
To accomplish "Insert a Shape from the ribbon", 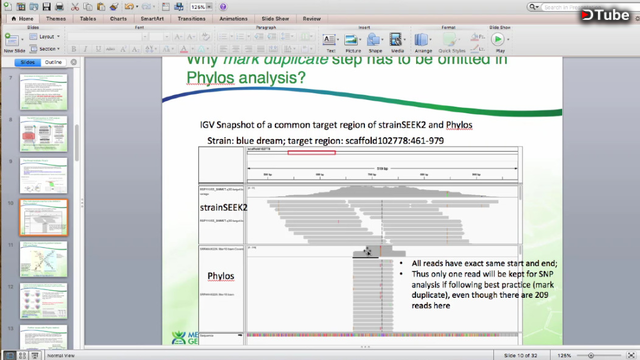I will coord(375,43).
